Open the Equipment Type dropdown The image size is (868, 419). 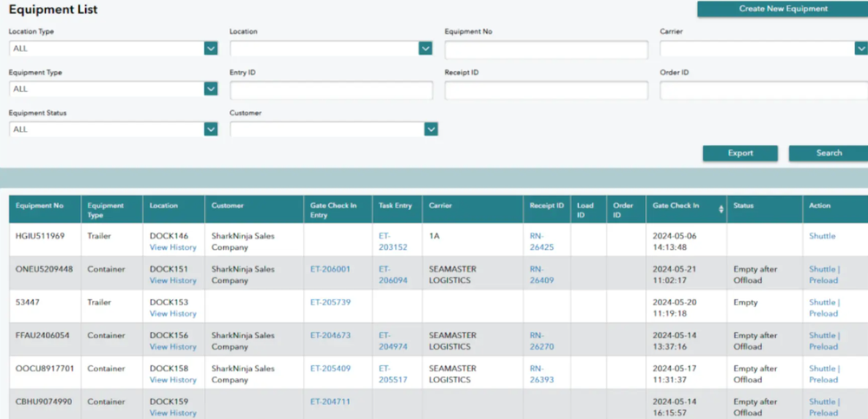click(x=113, y=88)
